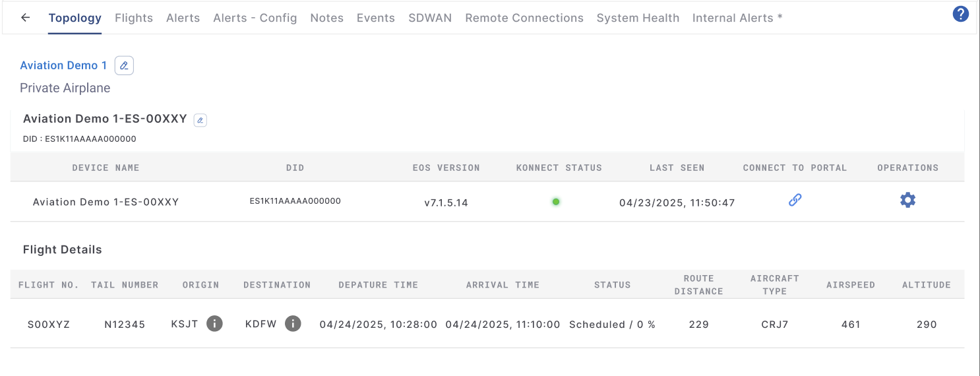Show info for destination KDFW
This screenshot has height=376, width=980.
[x=293, y=324]
